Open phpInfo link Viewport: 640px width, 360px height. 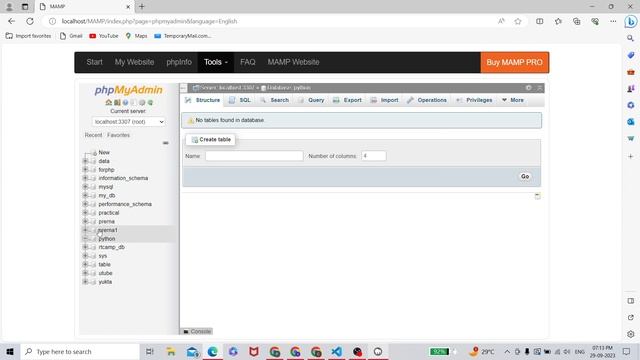pos(179,62)
